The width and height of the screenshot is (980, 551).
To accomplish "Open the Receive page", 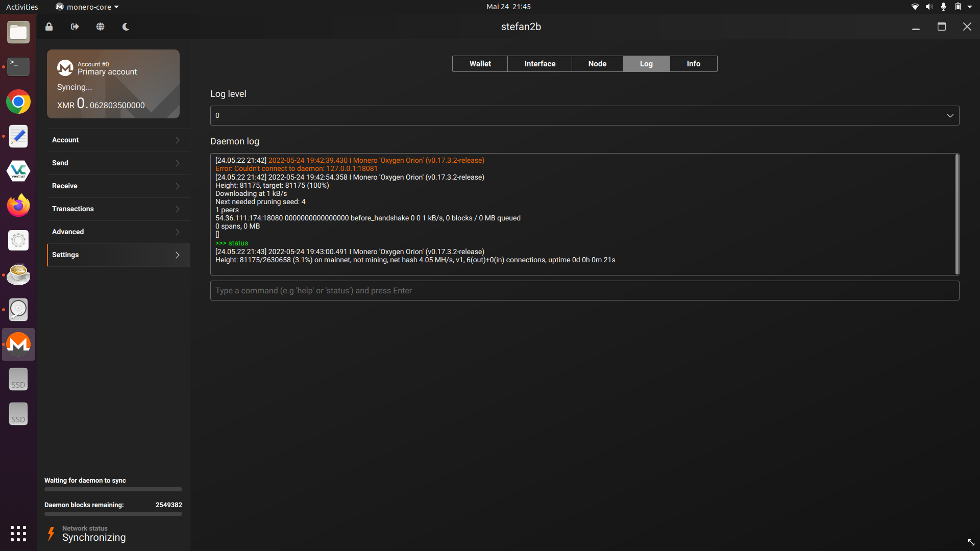I will click(118, 186).
